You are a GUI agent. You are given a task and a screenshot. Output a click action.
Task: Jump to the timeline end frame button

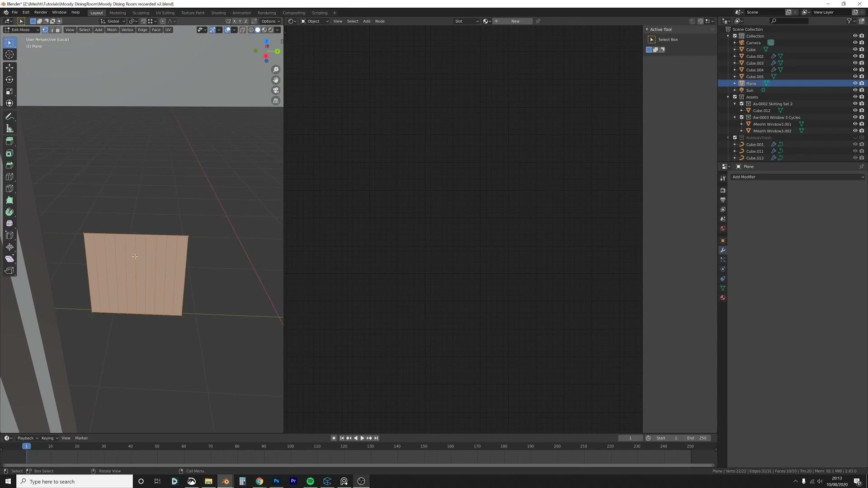376,438
